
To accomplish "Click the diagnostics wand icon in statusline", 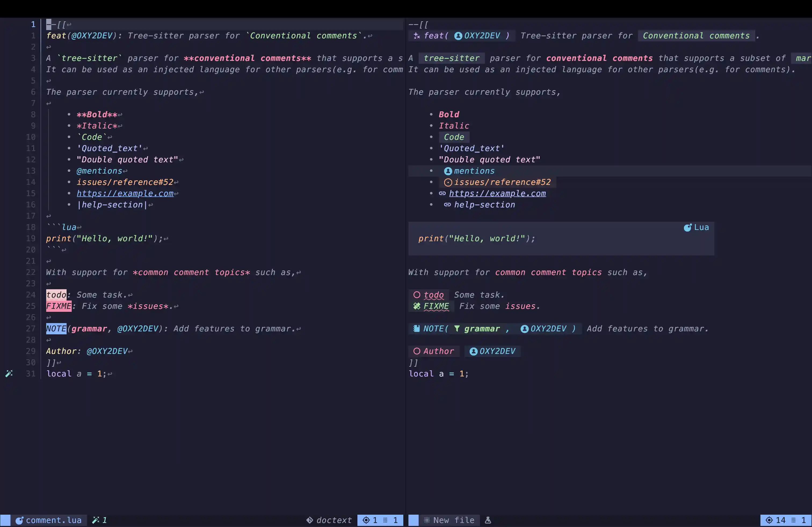I will point(96,520).
